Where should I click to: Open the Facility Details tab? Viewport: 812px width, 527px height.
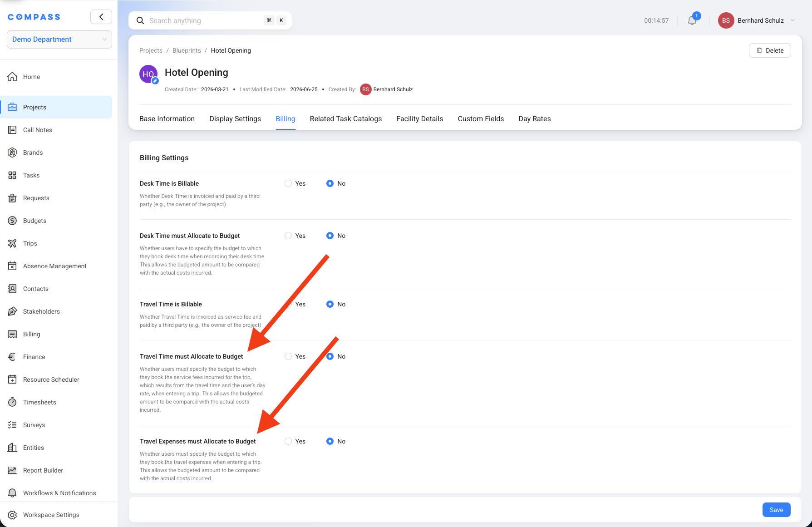click(419, 118)
